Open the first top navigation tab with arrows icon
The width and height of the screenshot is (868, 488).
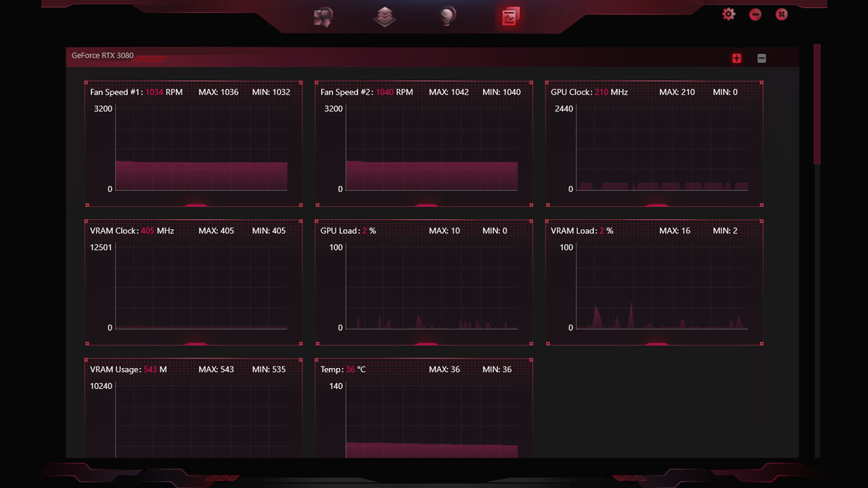(x=323, y=17)
